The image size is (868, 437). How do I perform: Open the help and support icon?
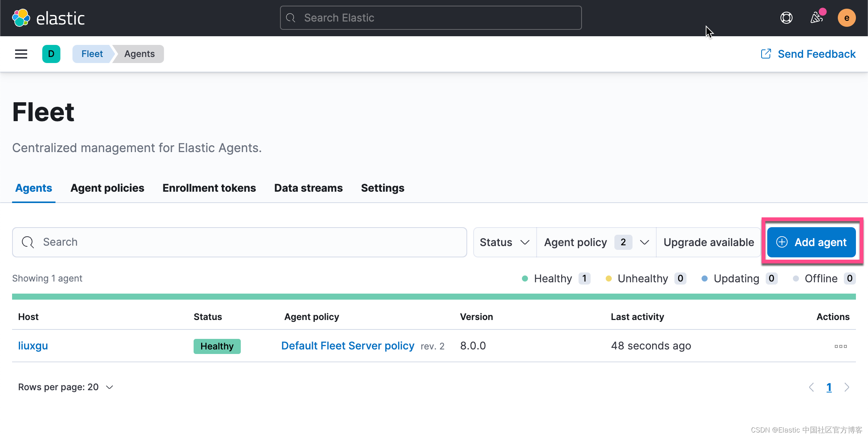point(786,17)
